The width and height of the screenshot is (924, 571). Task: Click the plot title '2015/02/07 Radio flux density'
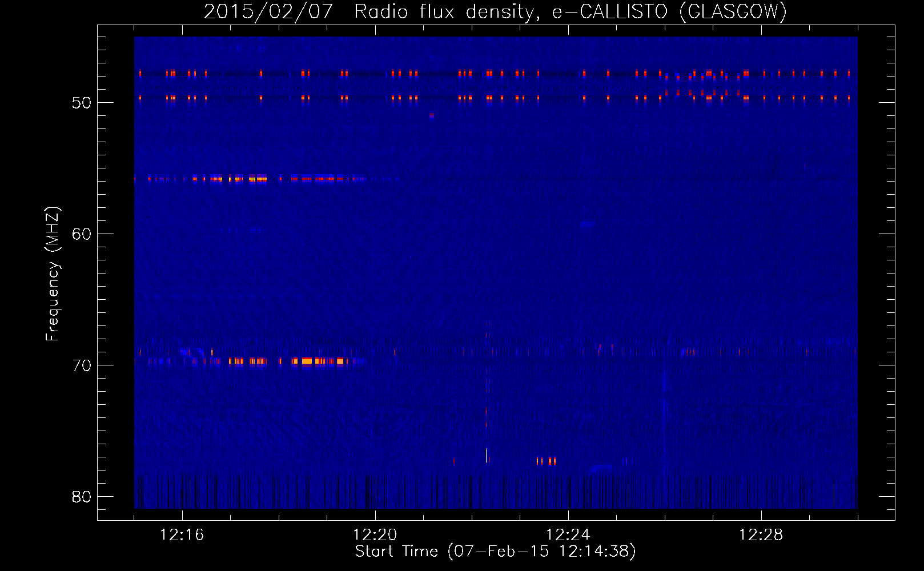click(495, 11)
